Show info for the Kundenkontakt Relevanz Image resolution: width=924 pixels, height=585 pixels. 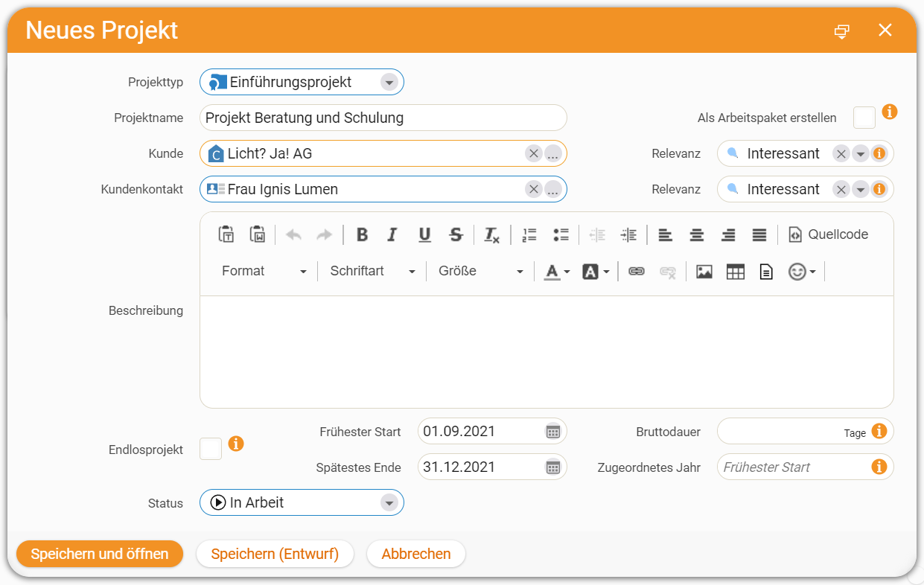point(879,189)
